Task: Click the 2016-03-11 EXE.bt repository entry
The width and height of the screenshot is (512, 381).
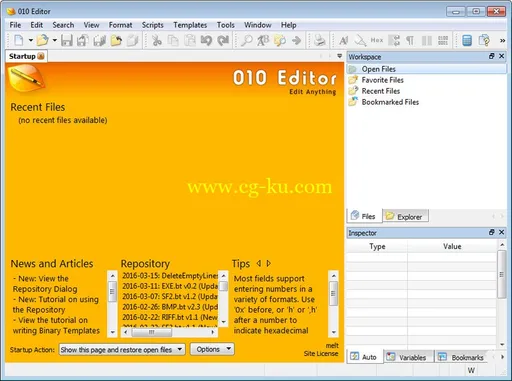Action: pos(169,286)
